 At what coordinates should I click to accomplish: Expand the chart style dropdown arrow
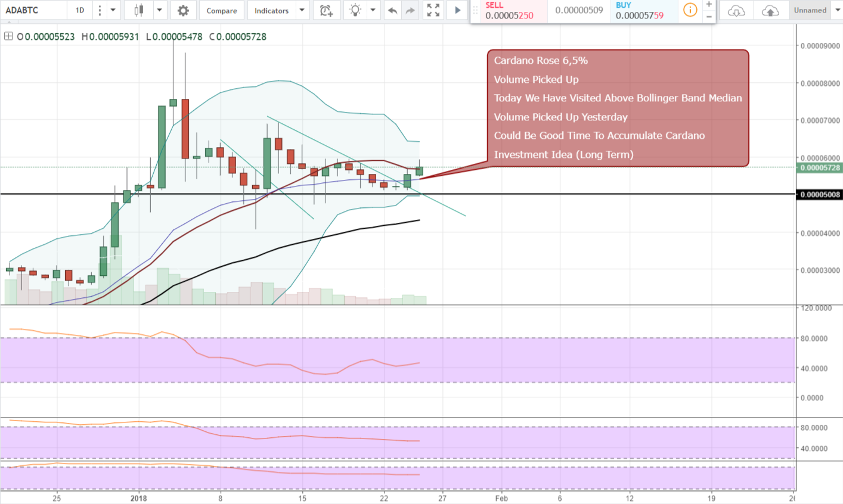pyautogui.click(x=159, y=10)
